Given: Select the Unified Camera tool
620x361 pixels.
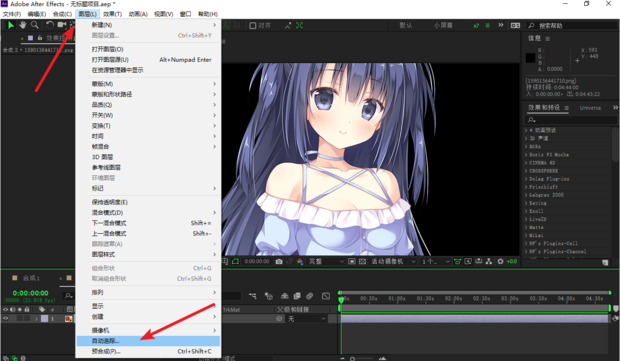Looking at the screenshot, I should click(x=61, y=25).
